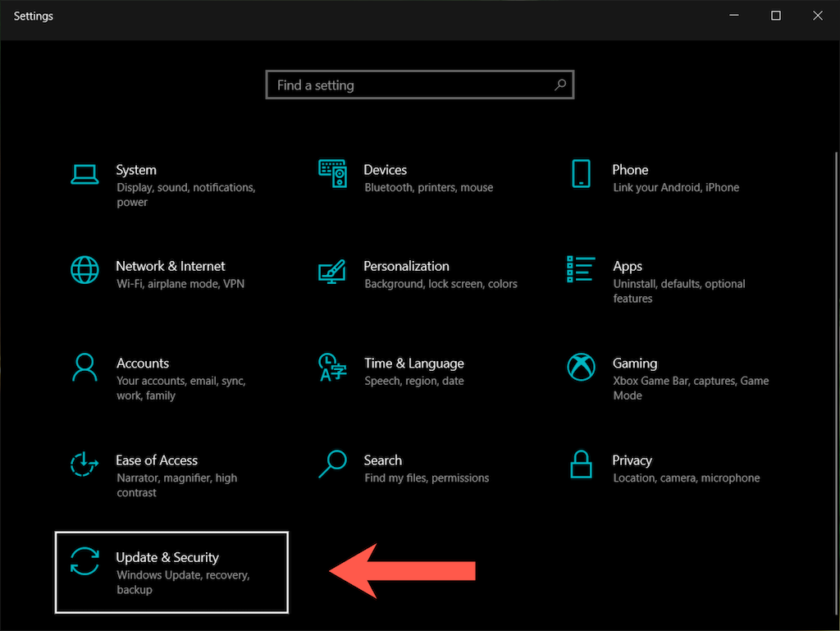
Task: Select the Time & Language clock icon
Action: click(x=332, y=367)
